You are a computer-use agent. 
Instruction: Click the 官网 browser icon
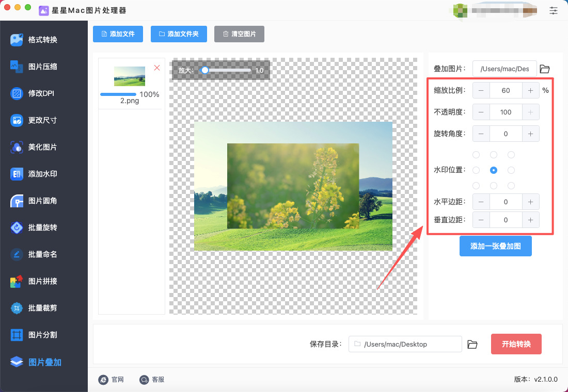[x=103, y=379]
